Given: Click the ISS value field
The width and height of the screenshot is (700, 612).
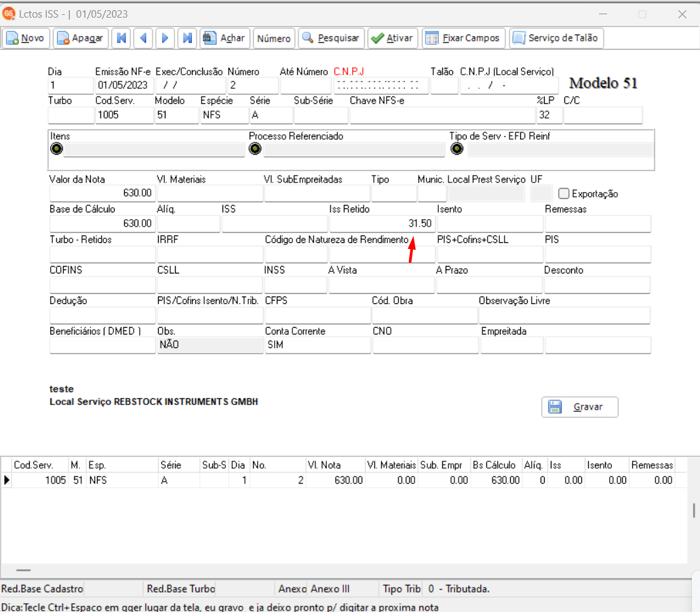Looking at the screenshot, I should pyautogui.click(x=275, y=223).
